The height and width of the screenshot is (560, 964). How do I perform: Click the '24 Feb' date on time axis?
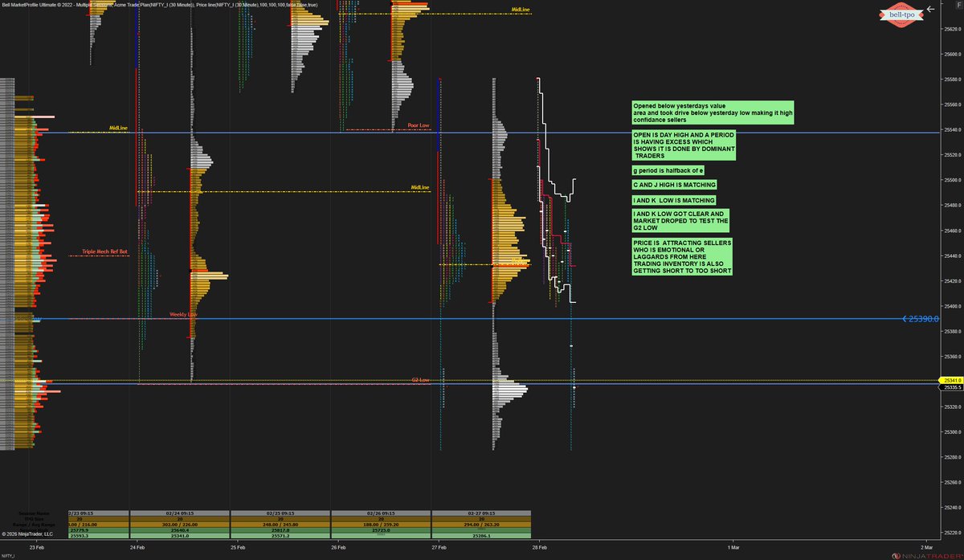tap(137, 547)
